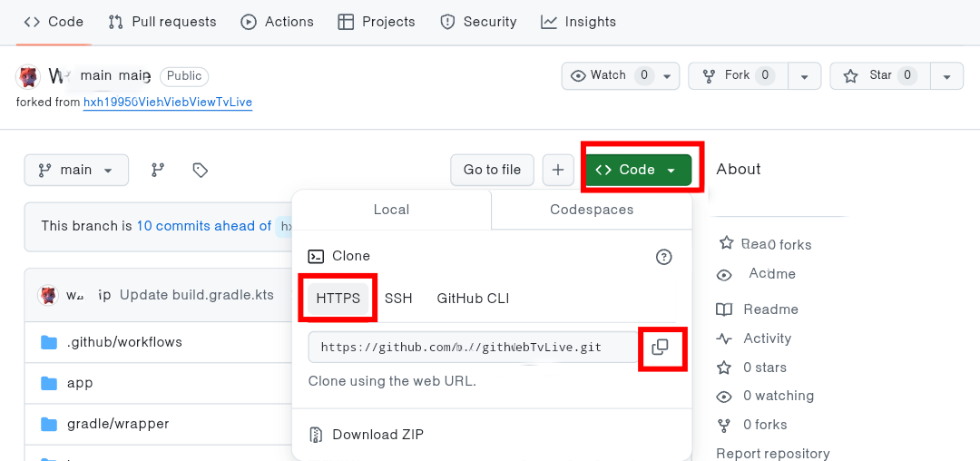Open the .github/workflows folder
Viewport: 980px width, 461px height.
124,342
